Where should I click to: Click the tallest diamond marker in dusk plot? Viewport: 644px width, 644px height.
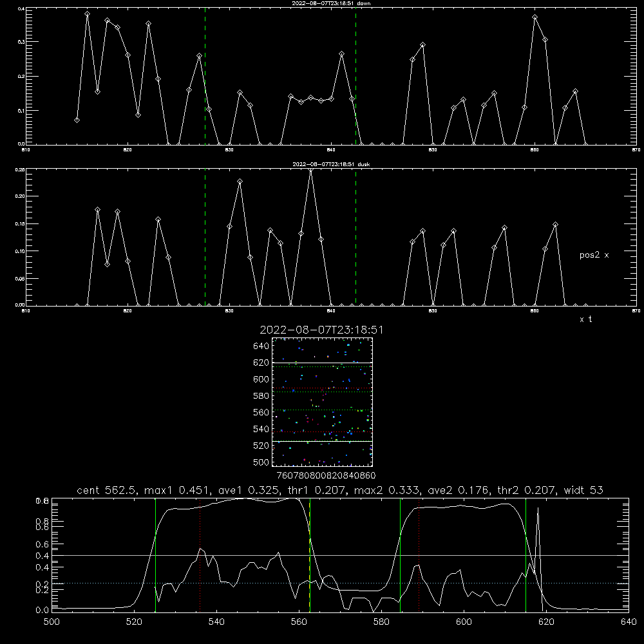pos(311,171)
